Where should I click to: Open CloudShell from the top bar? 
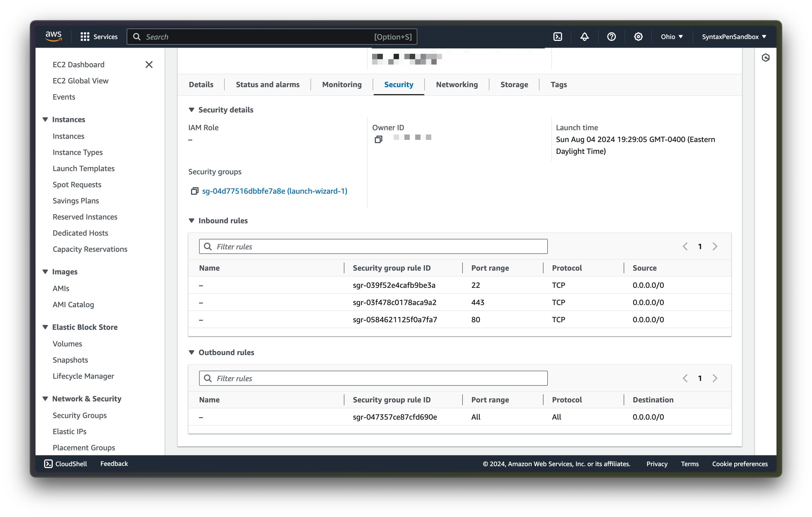coord(557,36)
